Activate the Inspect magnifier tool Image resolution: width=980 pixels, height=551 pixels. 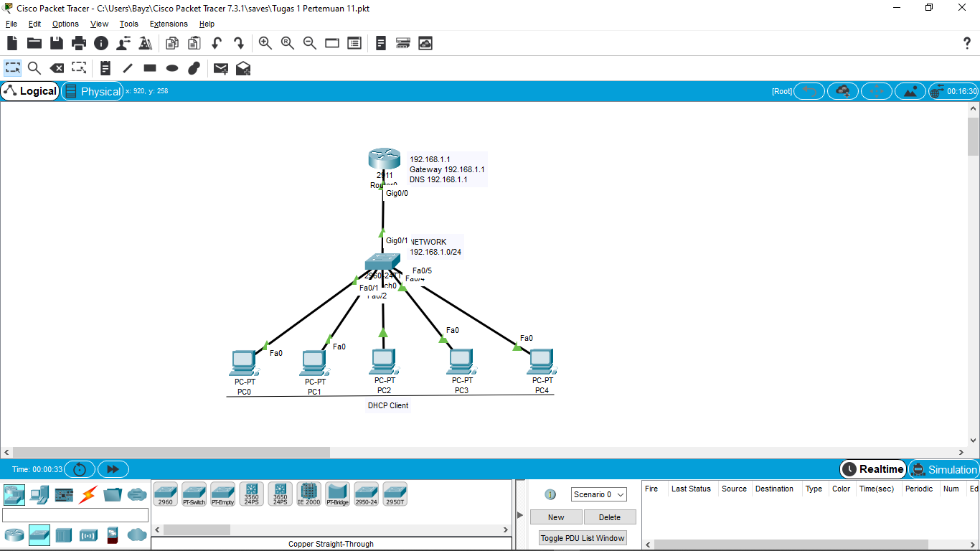point(34,68)
